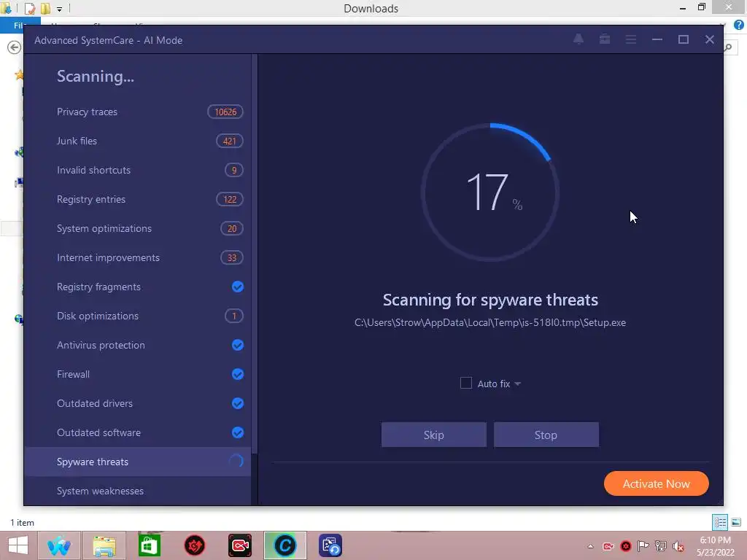The image size is (747, 560).
Task: Open the Windows Start button
Action: point(18,545)
